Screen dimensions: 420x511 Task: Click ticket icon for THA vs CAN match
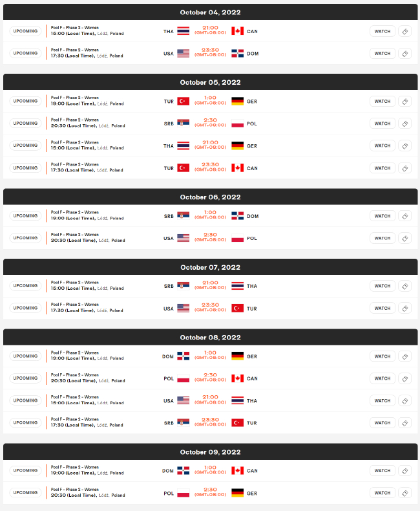coord(404,31)
